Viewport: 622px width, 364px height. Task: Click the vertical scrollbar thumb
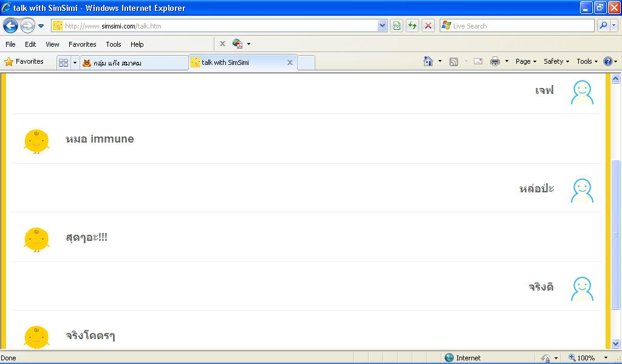[616, 235]
